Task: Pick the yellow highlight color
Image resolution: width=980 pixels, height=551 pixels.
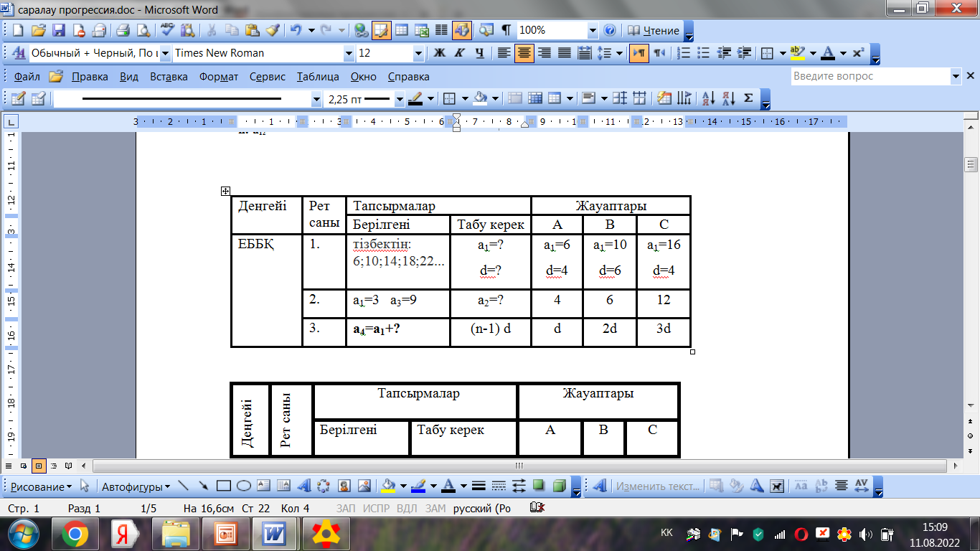Action: coord(796,53)
